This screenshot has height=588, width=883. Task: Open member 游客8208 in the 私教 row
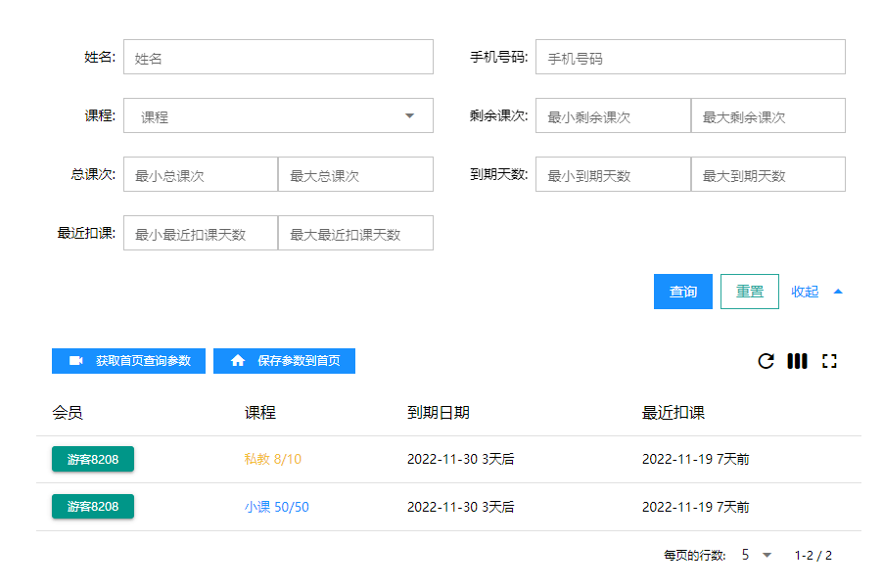93,459
